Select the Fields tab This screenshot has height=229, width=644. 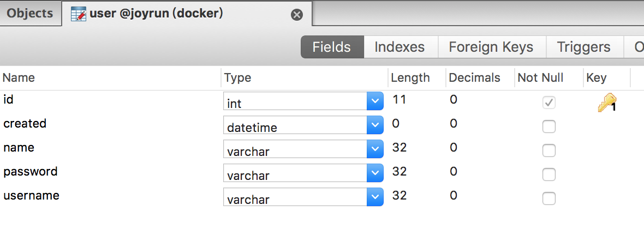coord(331,47)
